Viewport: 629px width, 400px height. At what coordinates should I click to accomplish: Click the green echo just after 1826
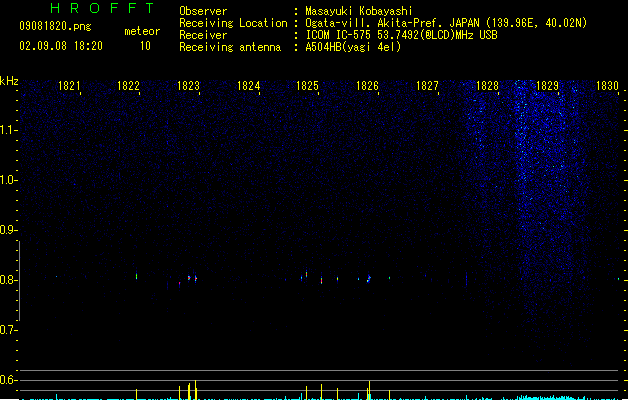click(x=390, y=278)
